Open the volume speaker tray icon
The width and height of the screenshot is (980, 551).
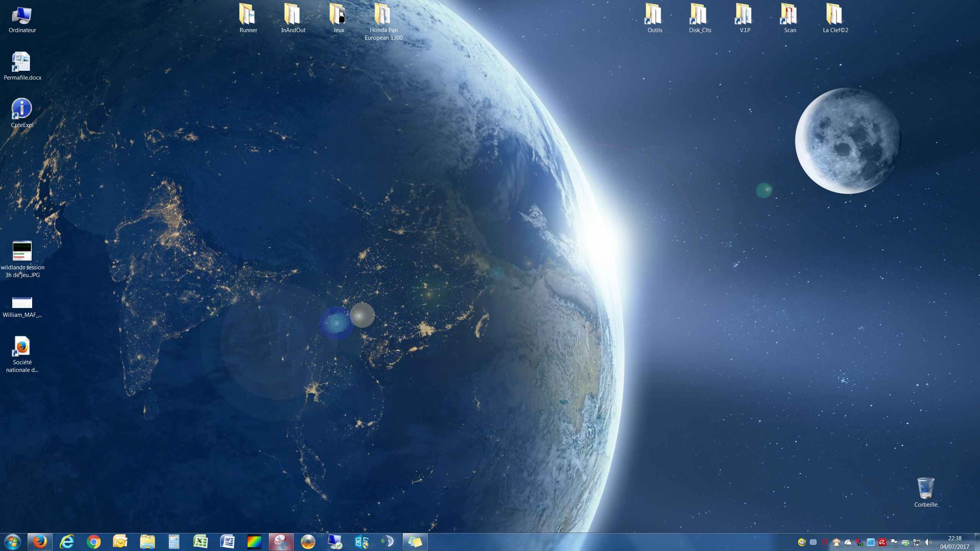[928, 542]
